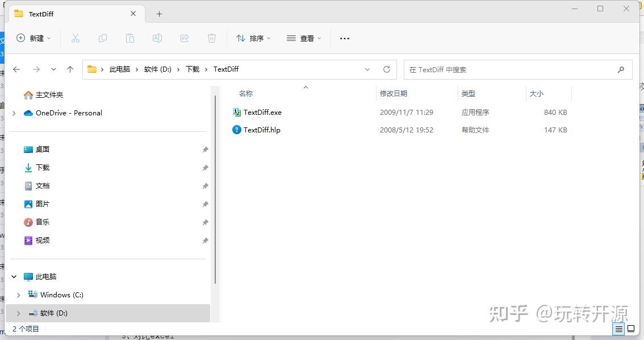
Task: Click the pin icon next to 文档
Action: point(205,186)
